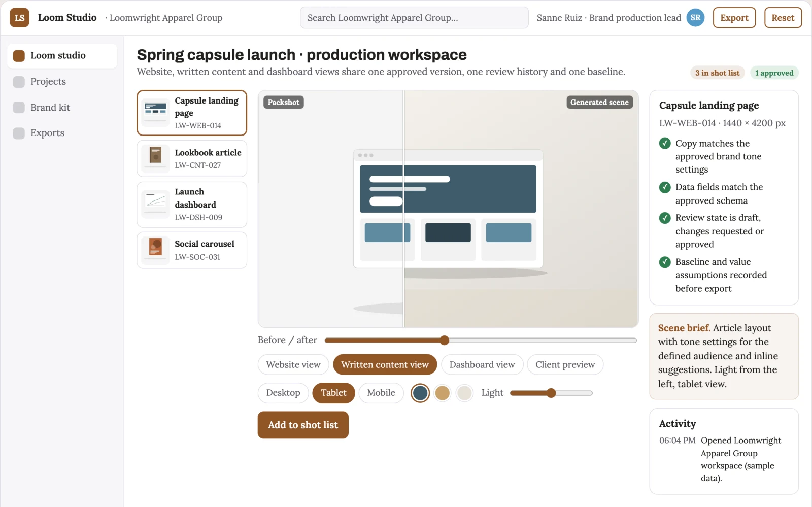Choose the tan gold color swatch
Screen dimensions: 812x507
point(443,393)
